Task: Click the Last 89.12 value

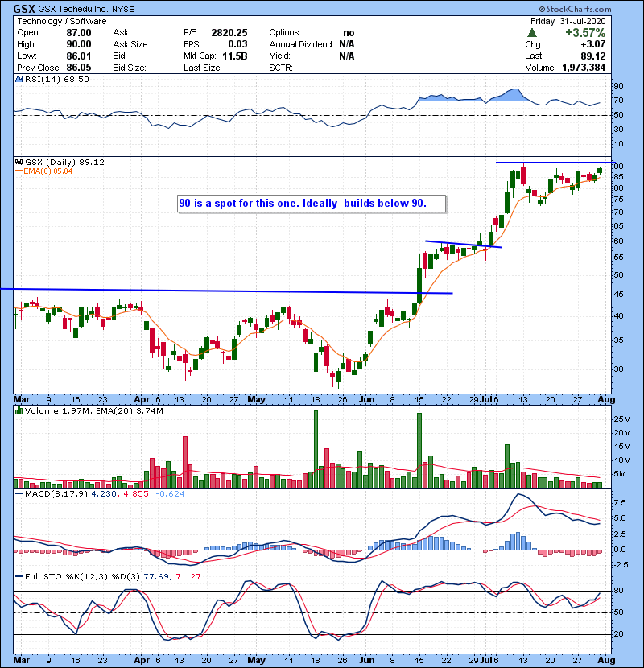Action: 592,56
